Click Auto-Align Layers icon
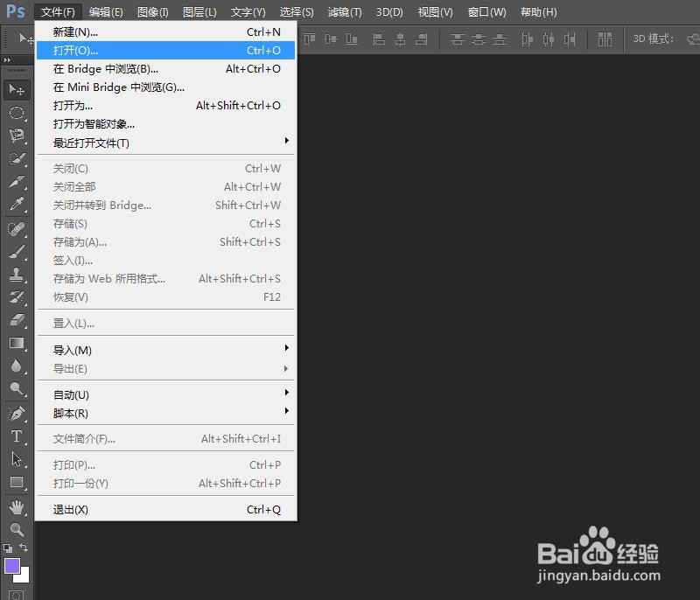The height and width of the screenshot is (600, 700). coord(605,39)
